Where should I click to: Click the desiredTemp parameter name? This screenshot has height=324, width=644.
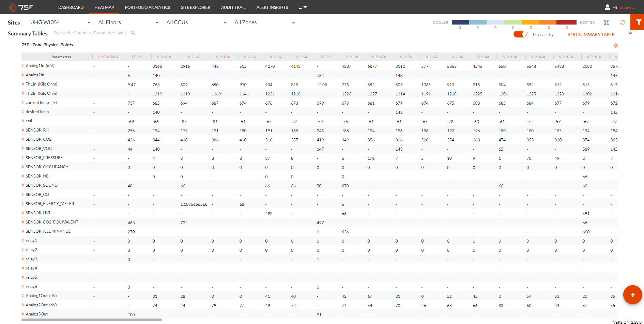pos(37,112)
